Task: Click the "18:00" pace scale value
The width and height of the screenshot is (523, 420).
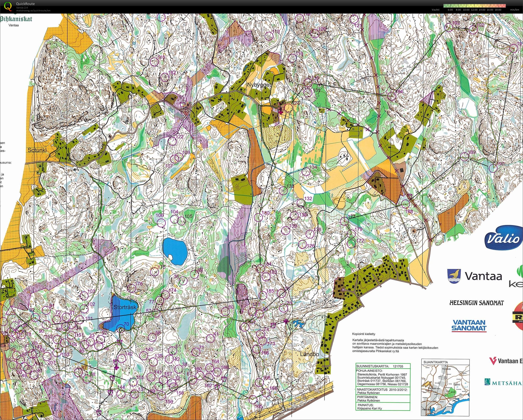Action: [x=498, y=10]
